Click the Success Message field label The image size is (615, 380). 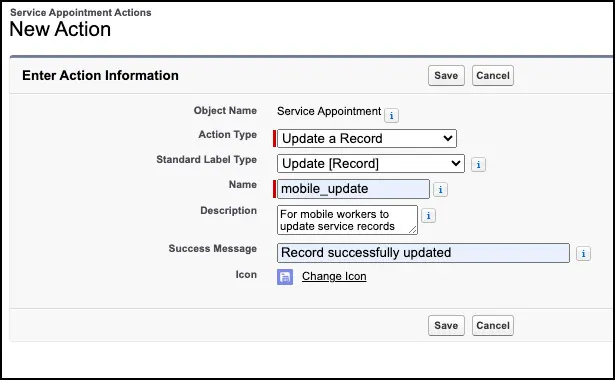(x=213, y=249)
